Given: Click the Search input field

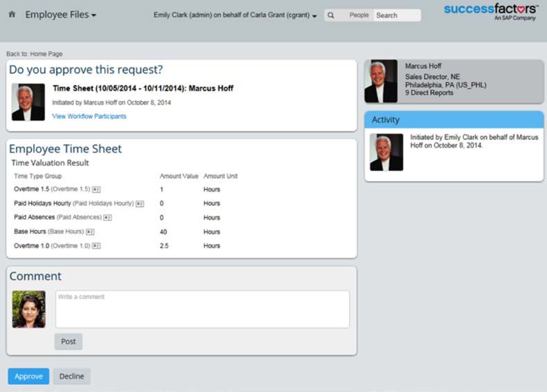Looking at the screenshot, I should coord(397,15).
